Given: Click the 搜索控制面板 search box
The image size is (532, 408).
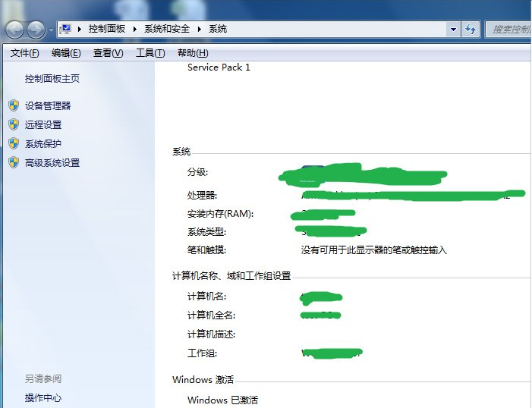Looking at the screenshot, I should tap(510, 30).
